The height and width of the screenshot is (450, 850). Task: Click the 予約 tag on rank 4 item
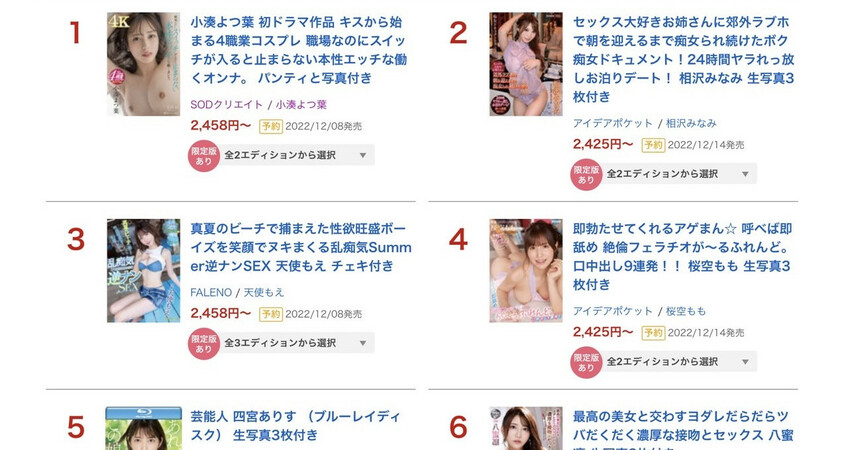[x=653, y=332]
